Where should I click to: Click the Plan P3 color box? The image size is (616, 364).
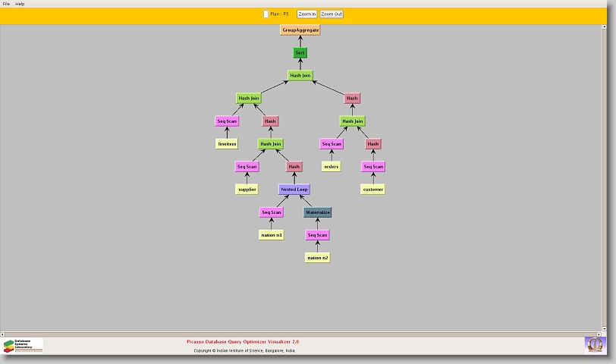(x=266, y=14)
